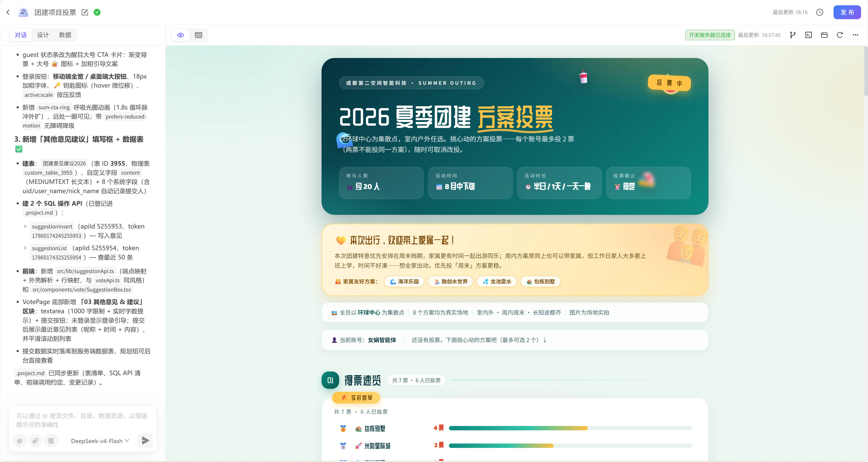Upload an image in chat input
This screenshot has width=868, height=462.
coord(51,441)
